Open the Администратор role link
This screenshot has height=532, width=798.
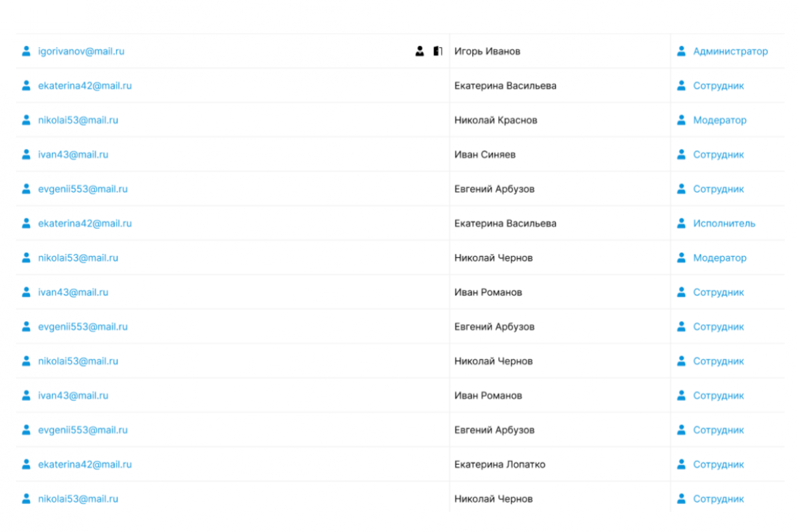tap(730, 51)
